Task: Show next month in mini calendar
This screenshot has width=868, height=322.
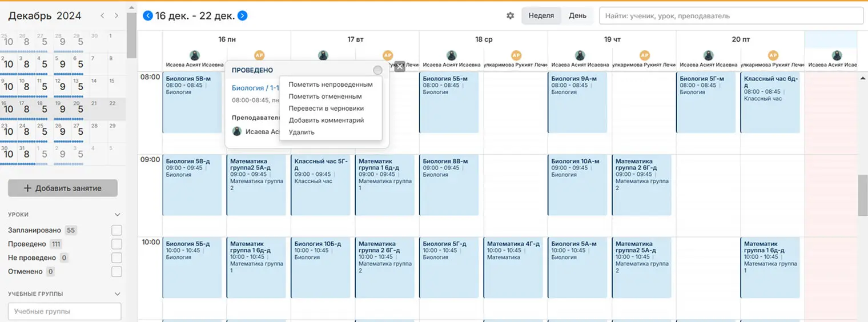Action: pyautogui.click(x=116, y=16)
